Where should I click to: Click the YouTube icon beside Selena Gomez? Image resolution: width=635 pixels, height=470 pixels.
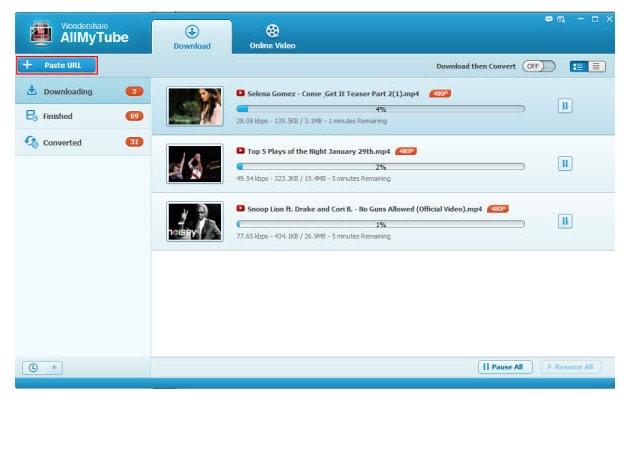241,93
